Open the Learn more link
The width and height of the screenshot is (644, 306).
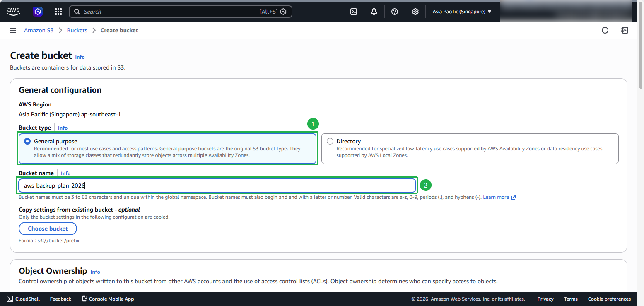(x=496, y=197)
